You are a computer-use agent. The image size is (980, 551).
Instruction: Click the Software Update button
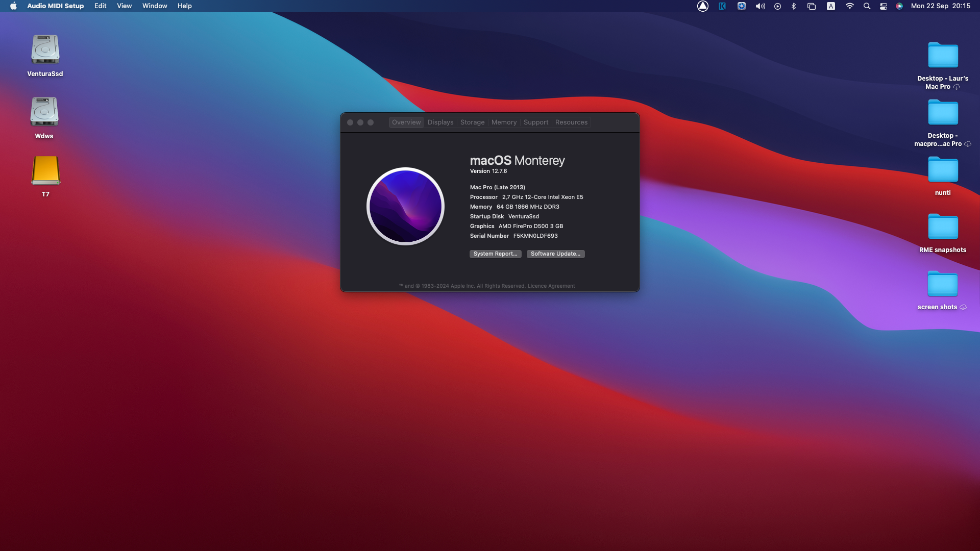click(x=555, y=254)
